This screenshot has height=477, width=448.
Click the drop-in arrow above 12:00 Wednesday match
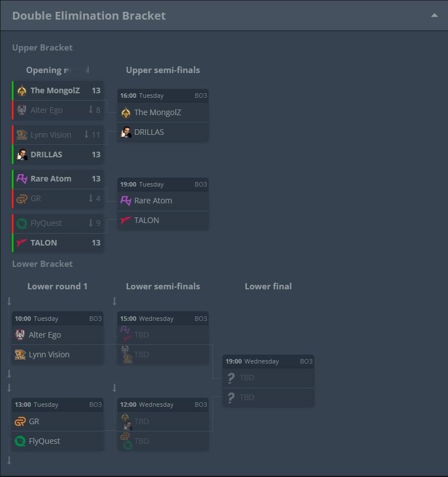tap(115, 388)
